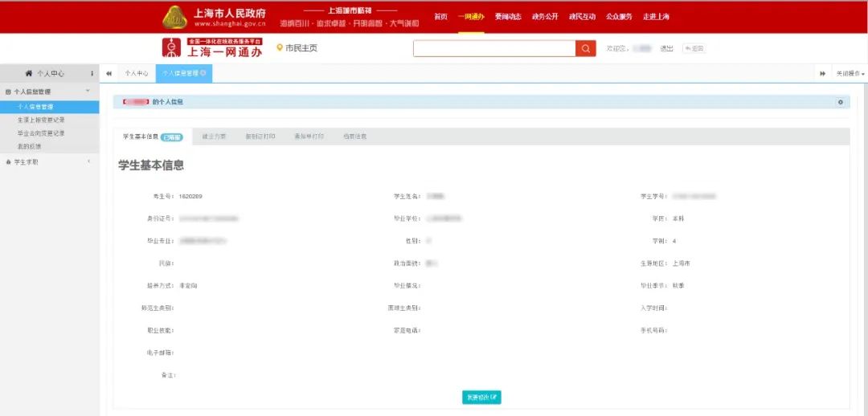This screenshot has width=868, height=416.
Task: Switch to the 就业方案 tab
Action: (x=214, y=137)
